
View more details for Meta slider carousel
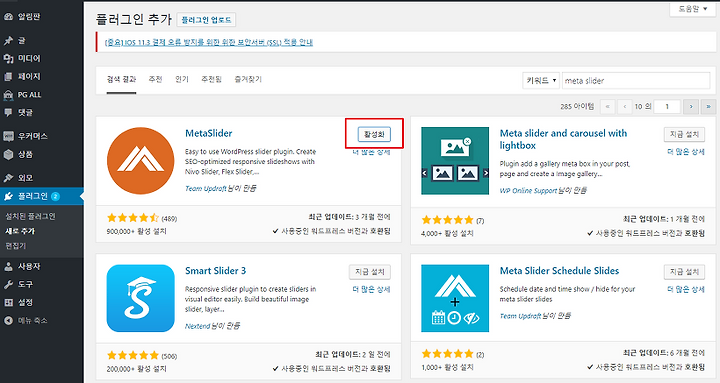(x=686, y=152)
